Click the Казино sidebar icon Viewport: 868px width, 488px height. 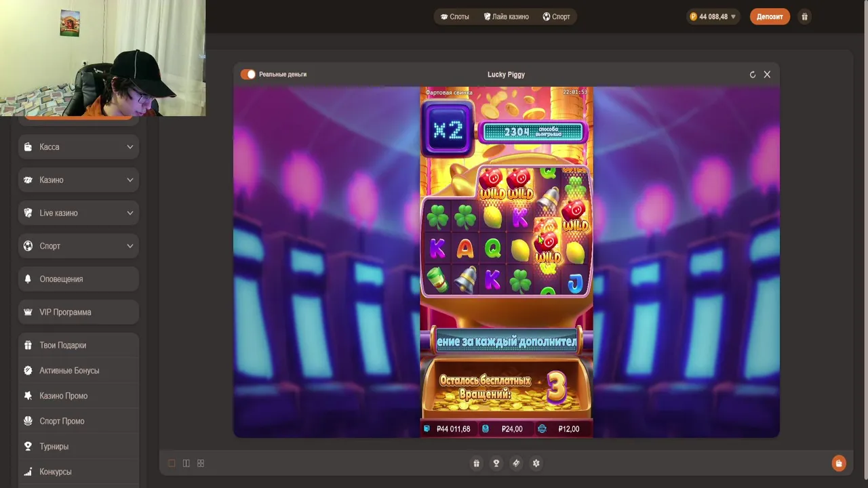click(x=28, y=180)
